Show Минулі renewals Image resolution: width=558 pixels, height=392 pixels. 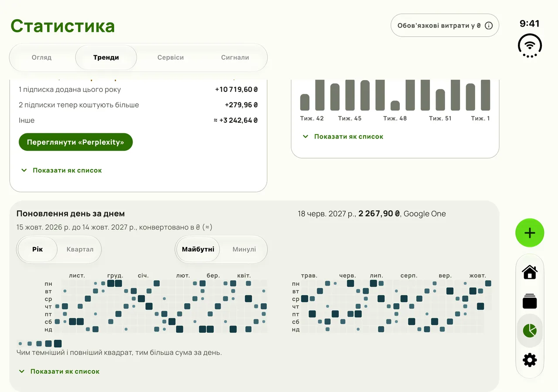[x=244, y=250]
